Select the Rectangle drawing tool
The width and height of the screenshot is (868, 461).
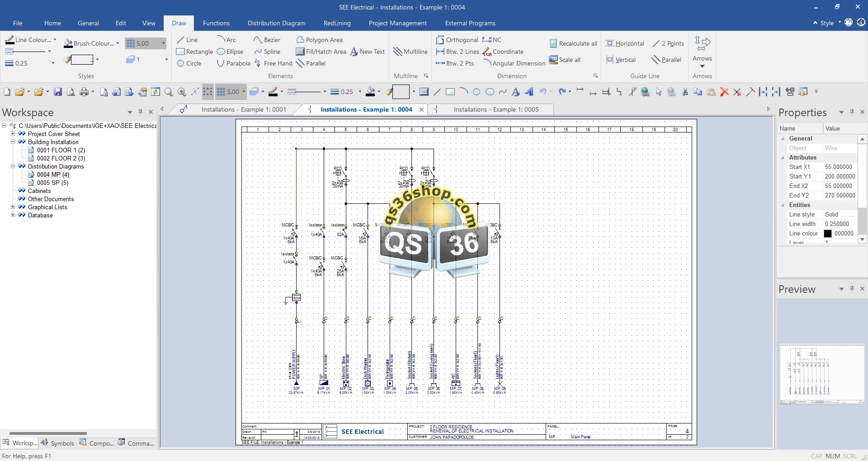(x=194, y=52)
